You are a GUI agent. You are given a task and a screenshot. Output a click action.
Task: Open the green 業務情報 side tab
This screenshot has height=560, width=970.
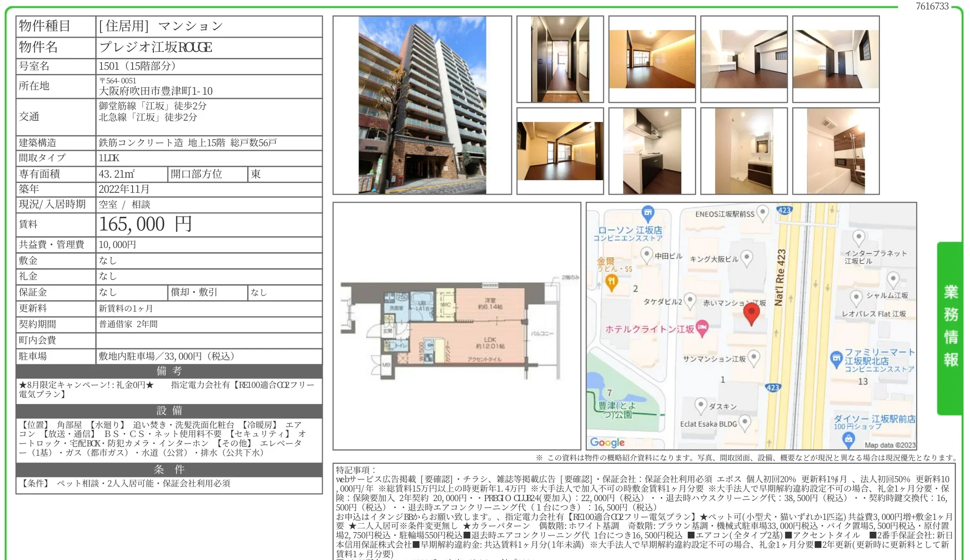950,328
